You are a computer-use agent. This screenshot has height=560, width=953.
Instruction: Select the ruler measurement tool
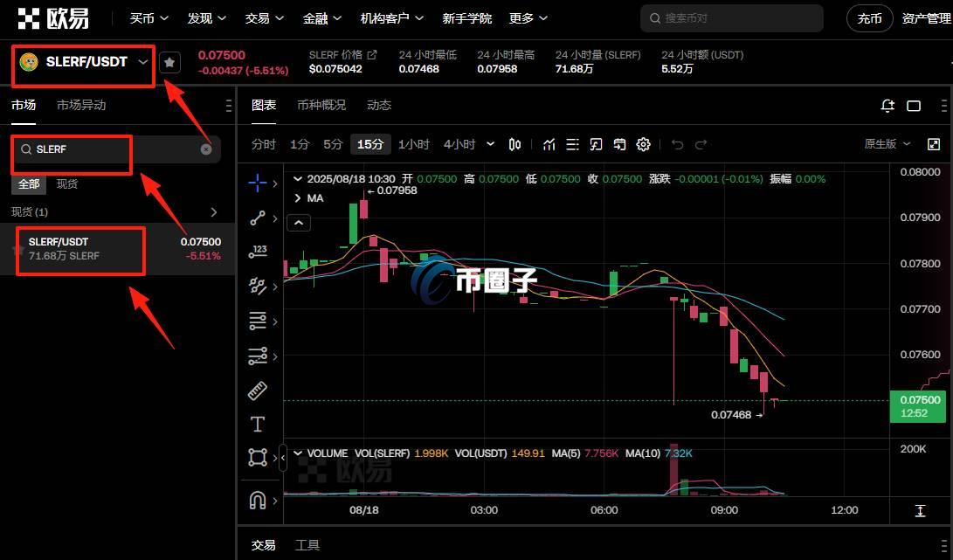click(x=258, y=391)
